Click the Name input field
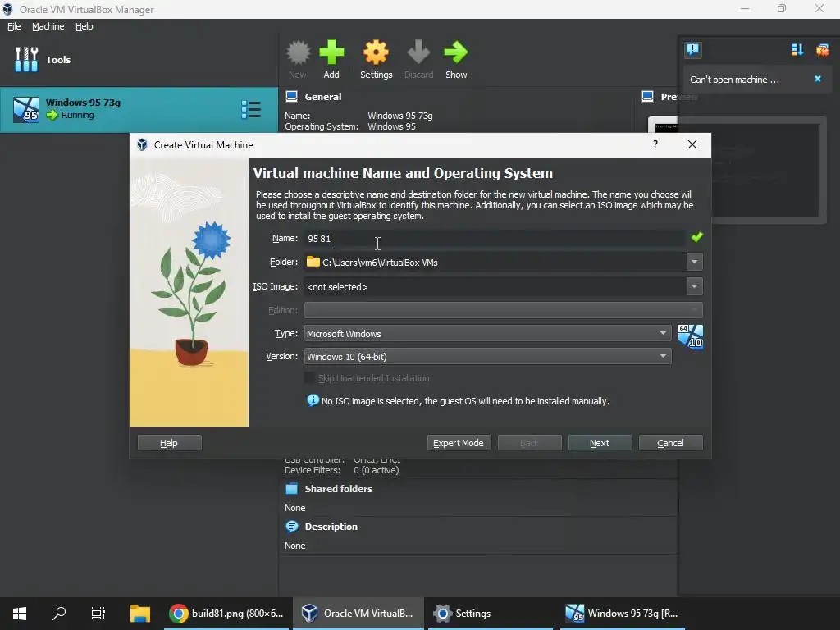 click(x=495, y=239)
